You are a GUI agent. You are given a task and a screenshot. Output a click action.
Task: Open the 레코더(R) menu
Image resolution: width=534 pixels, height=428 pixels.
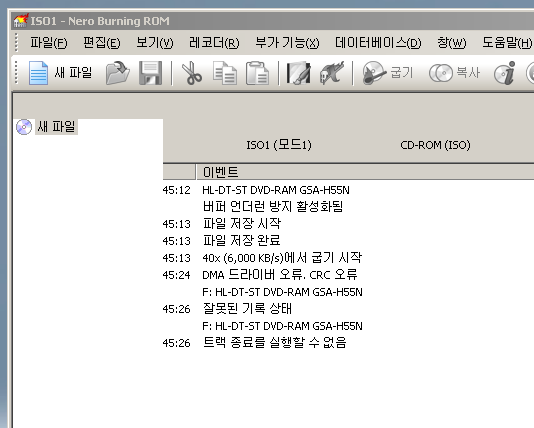[x=214, y=43]
